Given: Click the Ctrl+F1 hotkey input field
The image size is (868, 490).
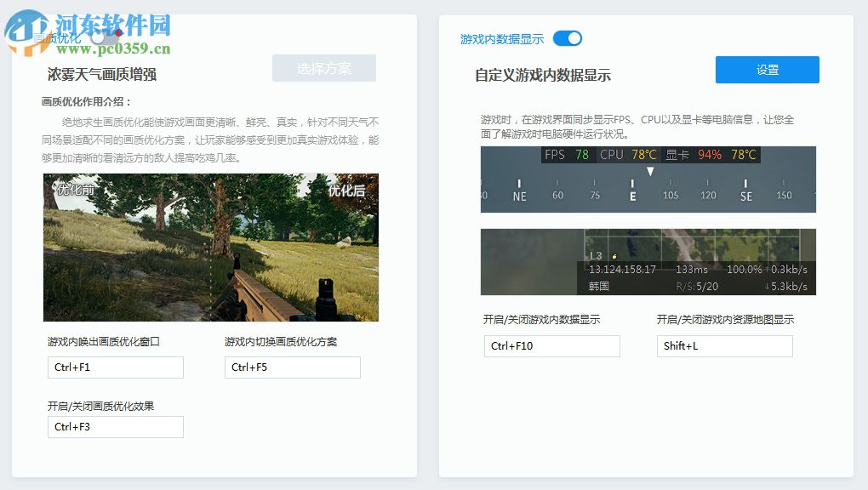Looking at the screenshot, I should 115,367.
